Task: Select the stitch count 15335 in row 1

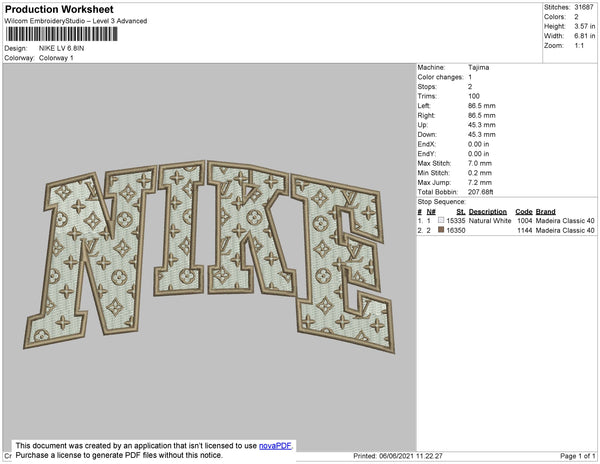Action: 456,221
